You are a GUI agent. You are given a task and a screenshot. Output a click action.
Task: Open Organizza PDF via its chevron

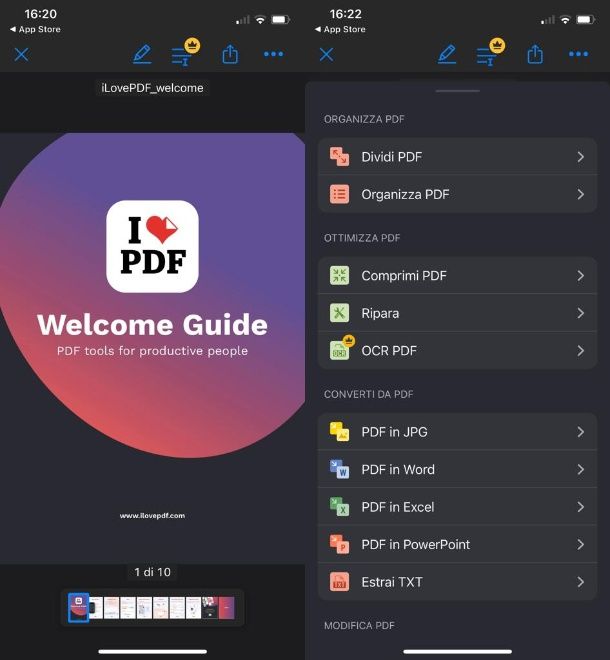581,194
